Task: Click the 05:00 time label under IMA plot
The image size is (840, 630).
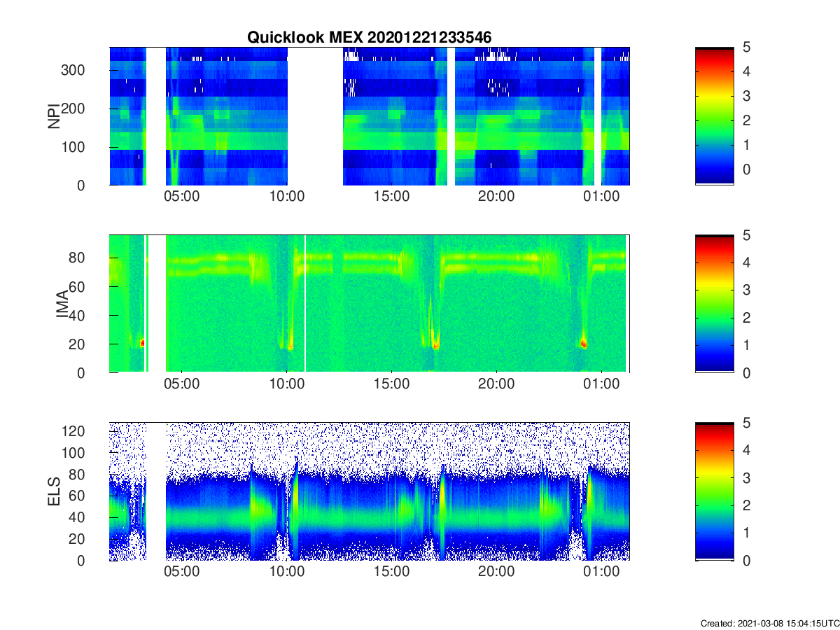Action: click(182, 384)
